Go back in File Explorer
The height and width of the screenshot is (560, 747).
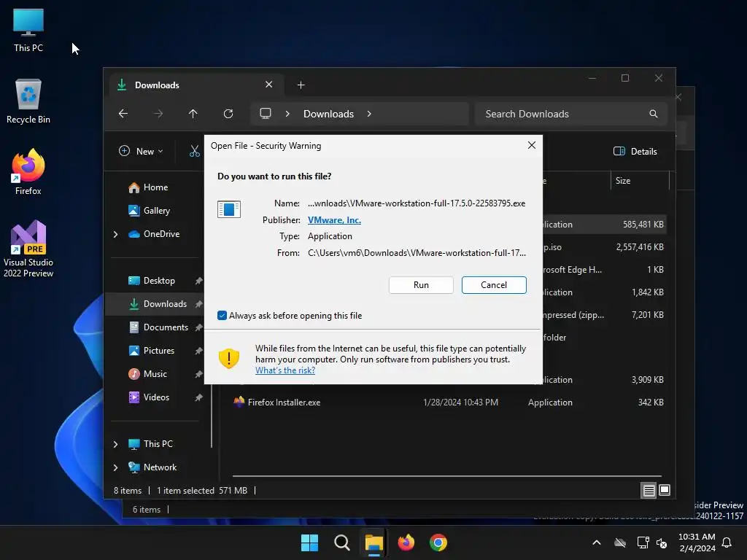pyautogui.click(x=123, y=114)
